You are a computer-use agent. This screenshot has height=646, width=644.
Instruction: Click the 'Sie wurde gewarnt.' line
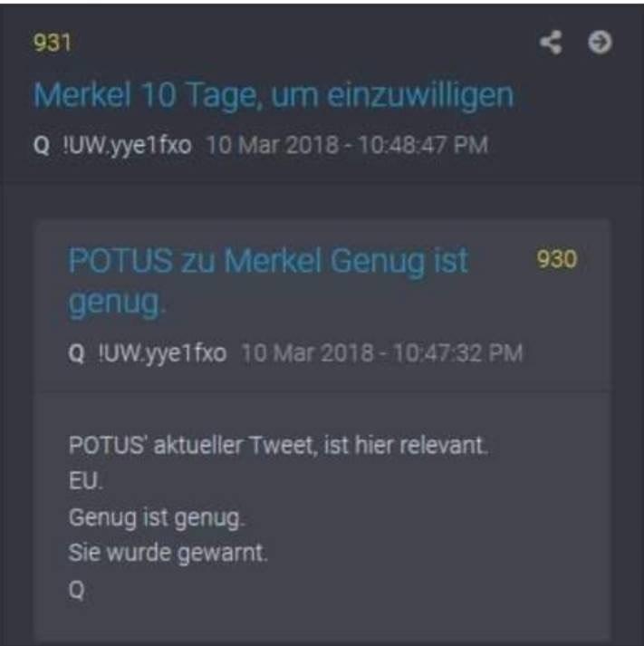click(168, 553)
